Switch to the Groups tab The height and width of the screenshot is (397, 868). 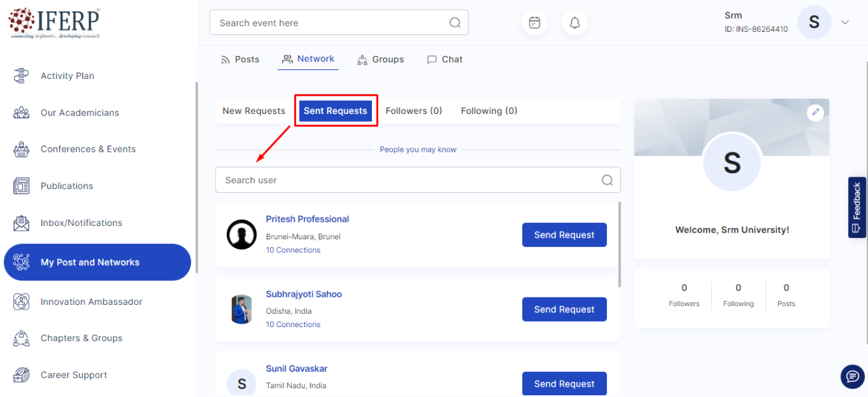point(381,59)
